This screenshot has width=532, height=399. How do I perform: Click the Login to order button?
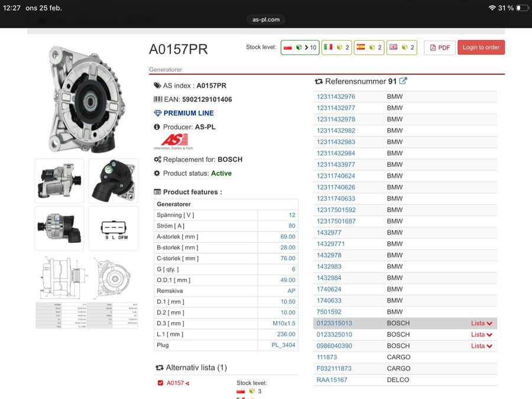pyautogui.click(x=481, y=48)
